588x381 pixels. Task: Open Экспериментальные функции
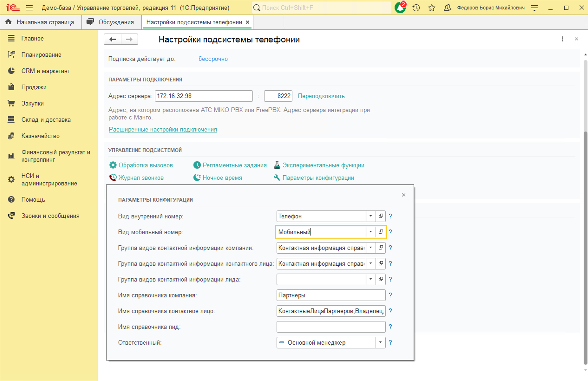coord(319,165)
